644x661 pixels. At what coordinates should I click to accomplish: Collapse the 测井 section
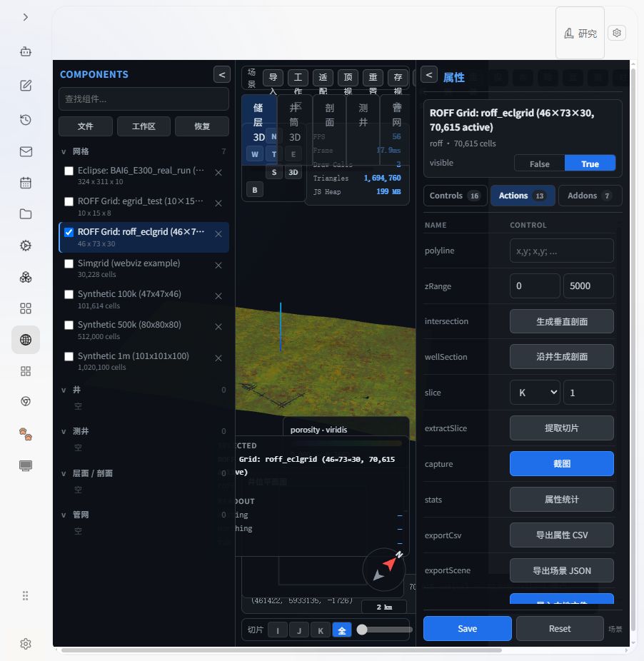[64, 431]
